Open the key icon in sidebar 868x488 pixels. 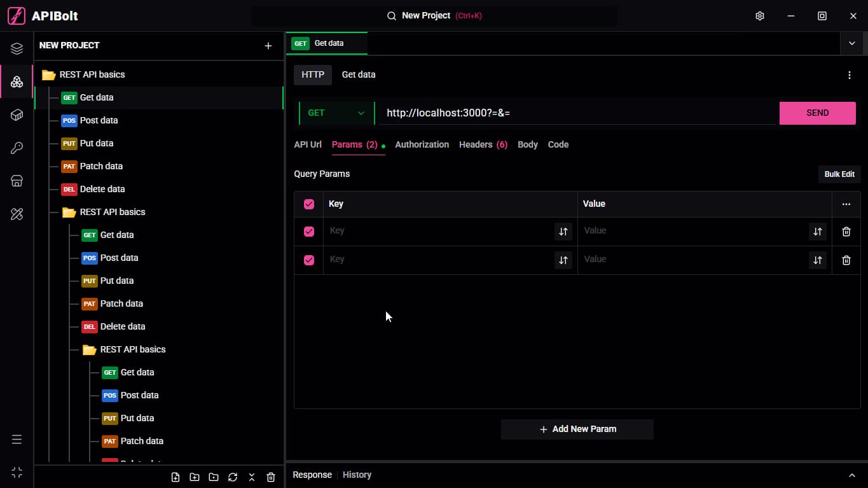pyautogui.click(x=17, y=148)
